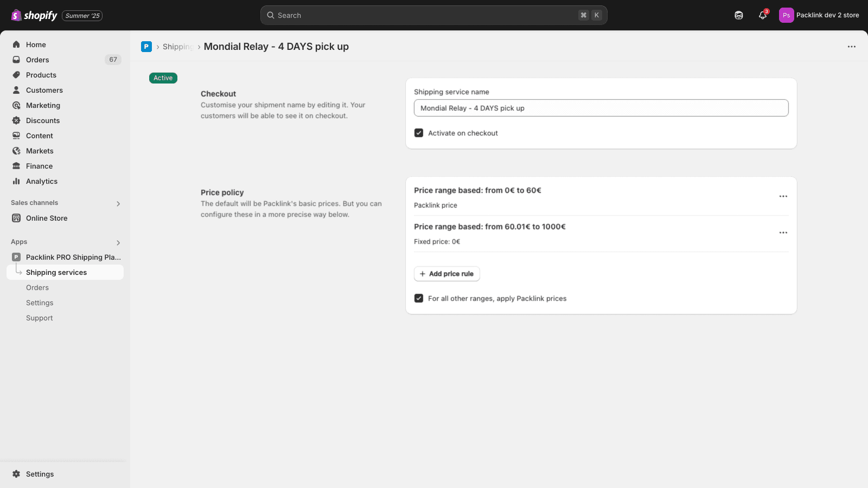Disable applying Packlink prices for other ranges
868x488 pixels.
418,298
